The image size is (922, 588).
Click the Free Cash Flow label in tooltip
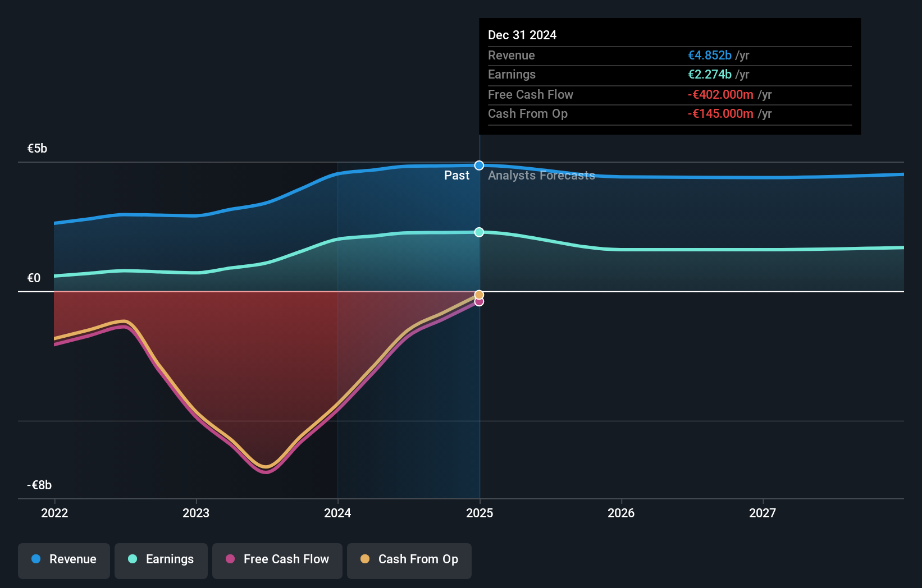coord(531,95)
